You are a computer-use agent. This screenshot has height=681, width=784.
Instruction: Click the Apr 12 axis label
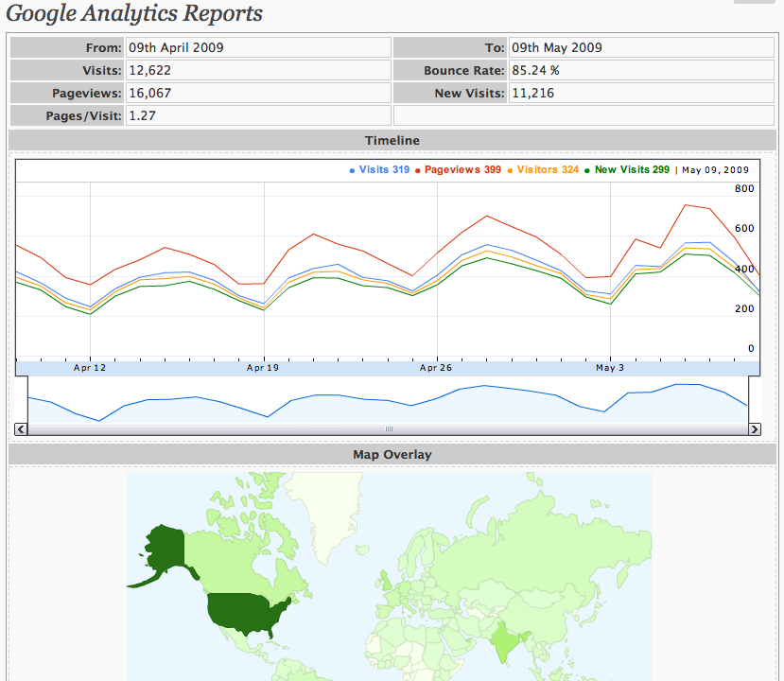[90, 368]
